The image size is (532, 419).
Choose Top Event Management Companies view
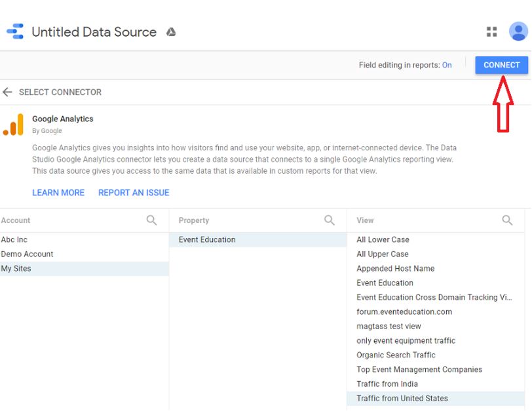point(436,369)
